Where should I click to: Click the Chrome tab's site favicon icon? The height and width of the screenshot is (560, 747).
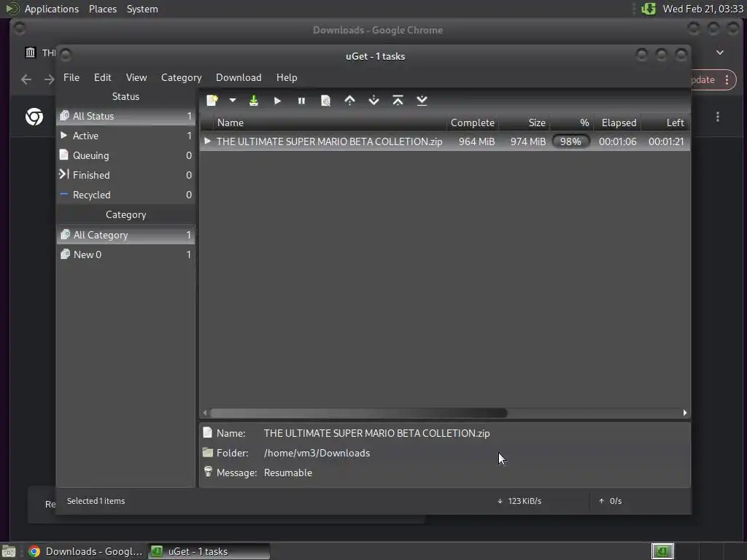coord(30,52)
